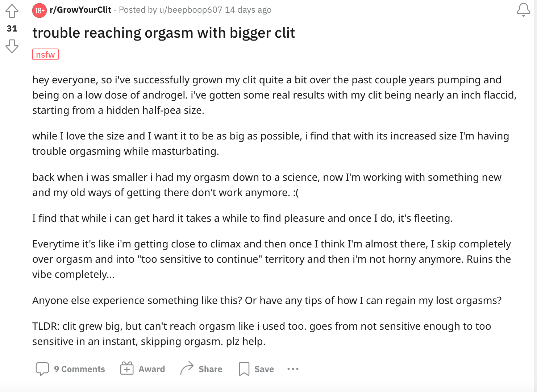Click the red 18+ community badge icon

39,11
